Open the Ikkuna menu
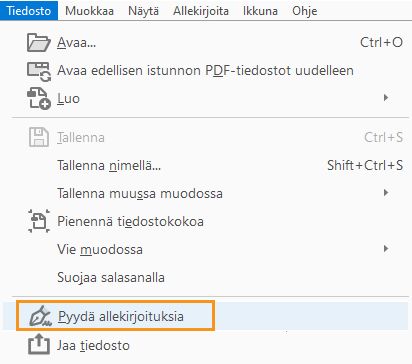This screenshot has width=412, height=364. point(260,11)
